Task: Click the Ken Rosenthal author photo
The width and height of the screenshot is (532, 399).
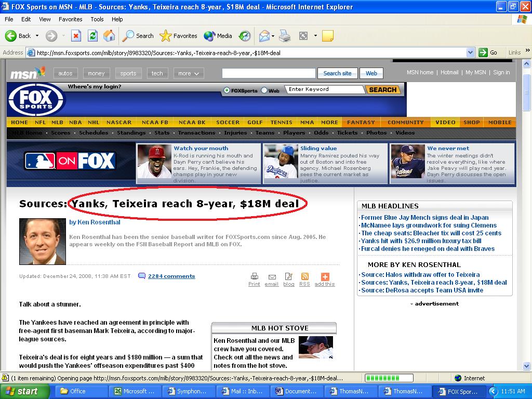Action: pos(43,241)
